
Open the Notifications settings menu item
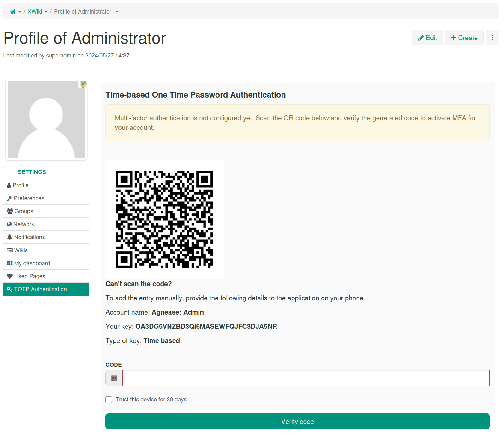[46, 237]
